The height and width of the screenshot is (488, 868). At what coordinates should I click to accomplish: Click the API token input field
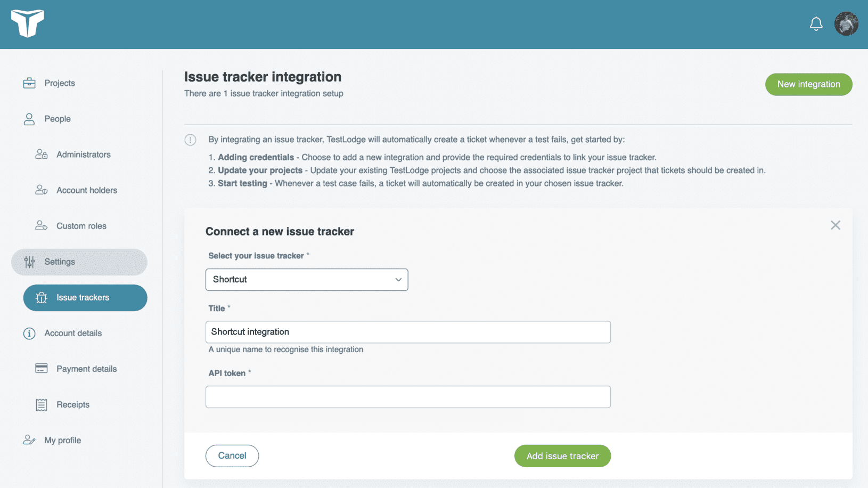pyautogui.click(x=408, y=396)
